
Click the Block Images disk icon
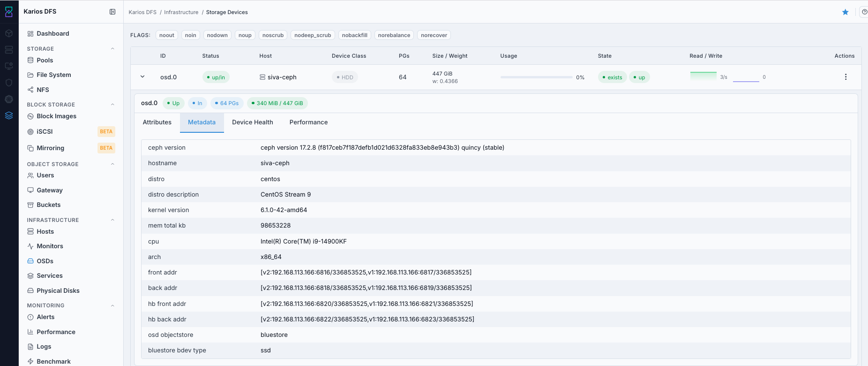(x=30, y=116)
